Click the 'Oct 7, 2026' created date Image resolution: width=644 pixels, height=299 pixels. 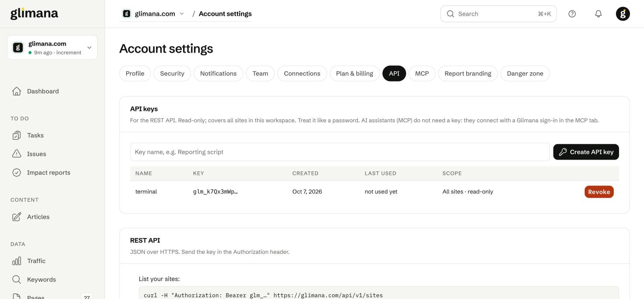[307, 192]
